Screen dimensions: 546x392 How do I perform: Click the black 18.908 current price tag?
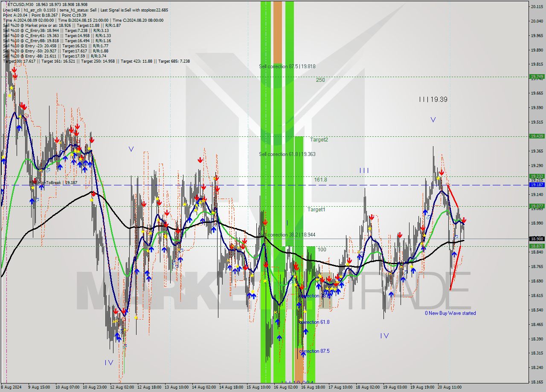(537, 239)
